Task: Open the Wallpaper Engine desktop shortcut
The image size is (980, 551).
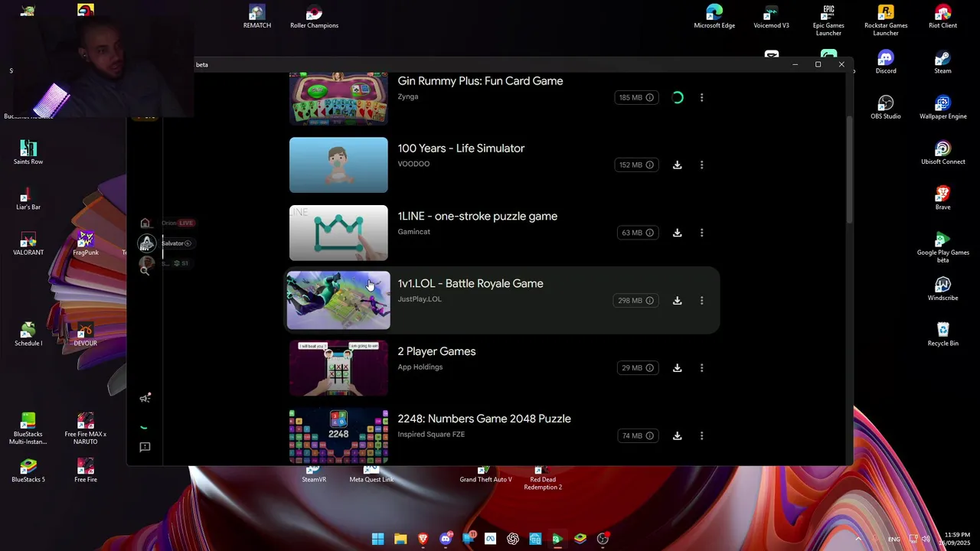Action: [x=942, y=107]
